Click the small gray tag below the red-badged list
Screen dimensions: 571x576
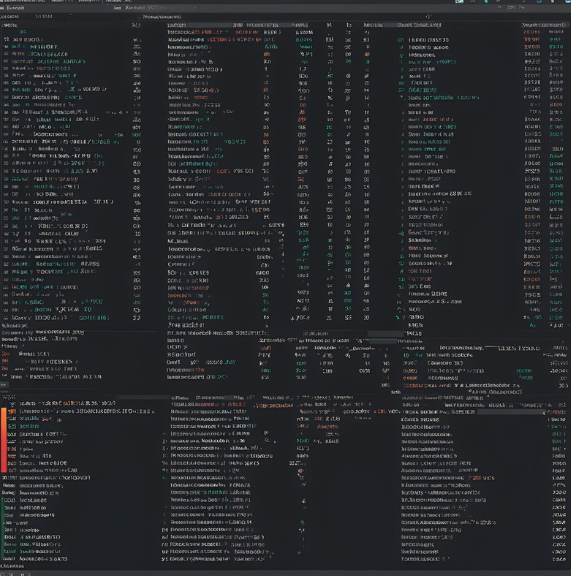(4, 385)
